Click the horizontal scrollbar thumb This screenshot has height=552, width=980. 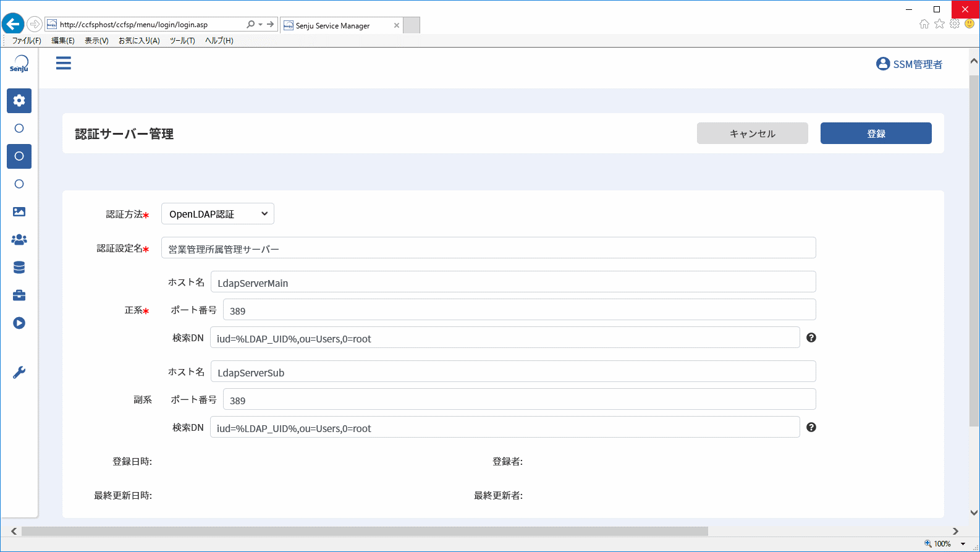[x=365, y=532]
